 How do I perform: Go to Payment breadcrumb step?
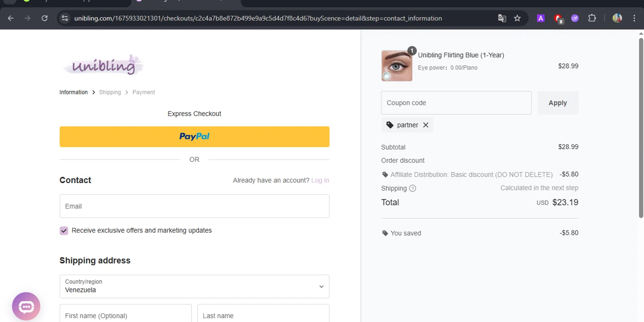click(x=143, y=92)
